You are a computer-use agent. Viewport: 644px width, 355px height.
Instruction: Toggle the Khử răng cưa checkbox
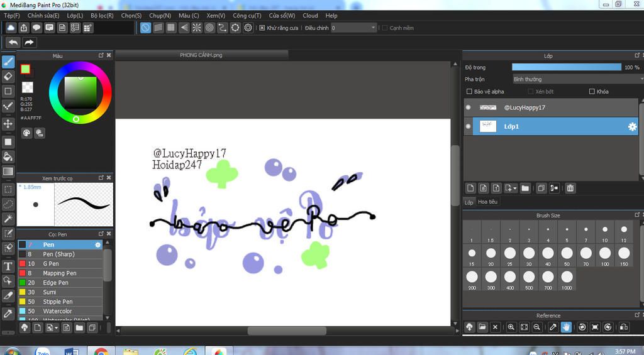pos(262,28)
